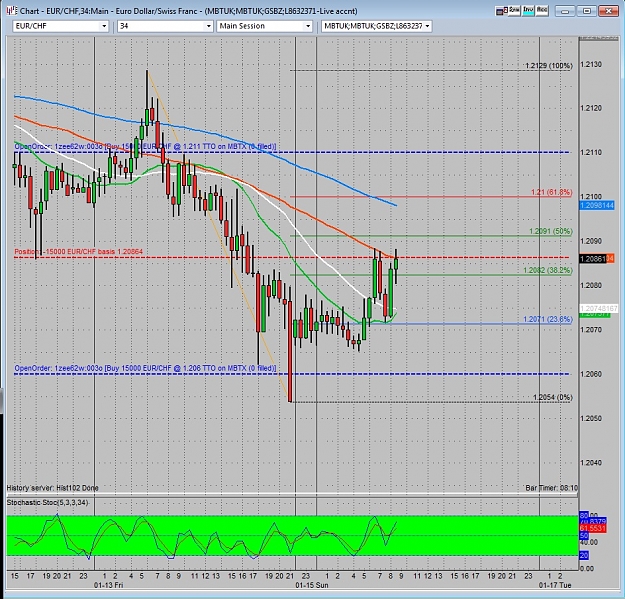Click the Stochastic Stoc(5,3,3,34) indicator label
625x599 pixels.
pos(47,503)
